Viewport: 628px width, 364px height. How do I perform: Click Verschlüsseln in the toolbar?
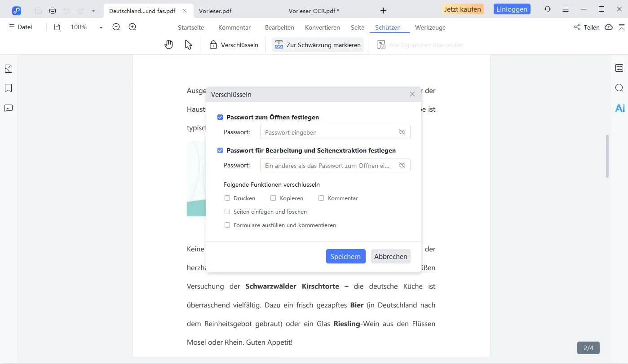point(234,45)
